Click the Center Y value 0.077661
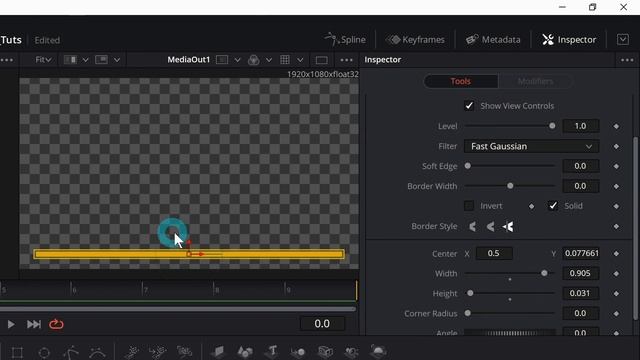Screen dimensions: 640x360 (x=581, y=253)
